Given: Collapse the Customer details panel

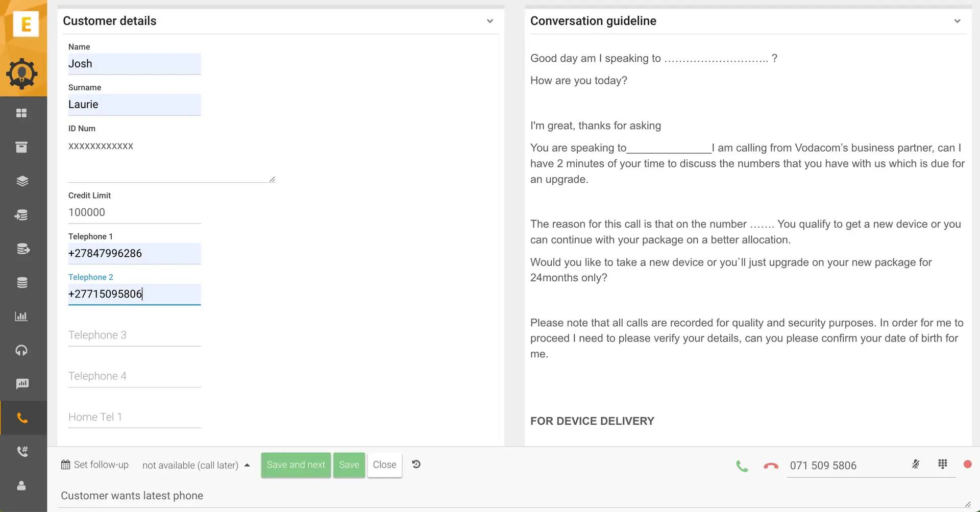Looking at the screenshot, I should pos(490,21).
